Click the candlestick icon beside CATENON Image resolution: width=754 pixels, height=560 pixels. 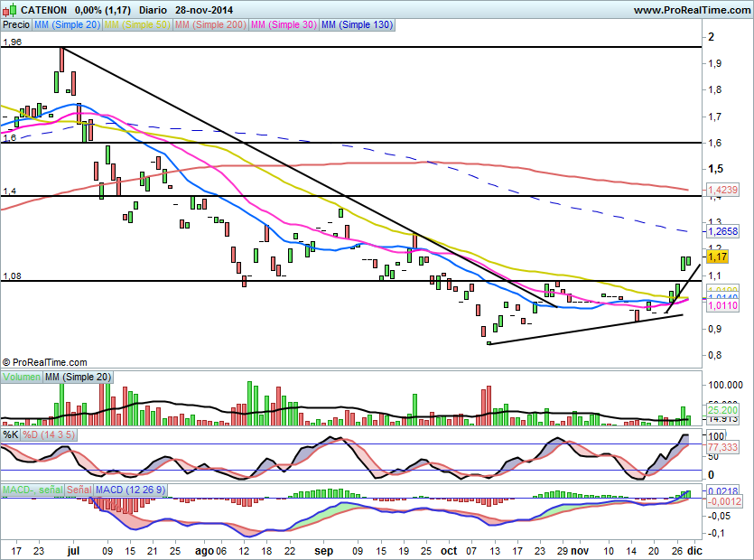[x=9, y=10]
